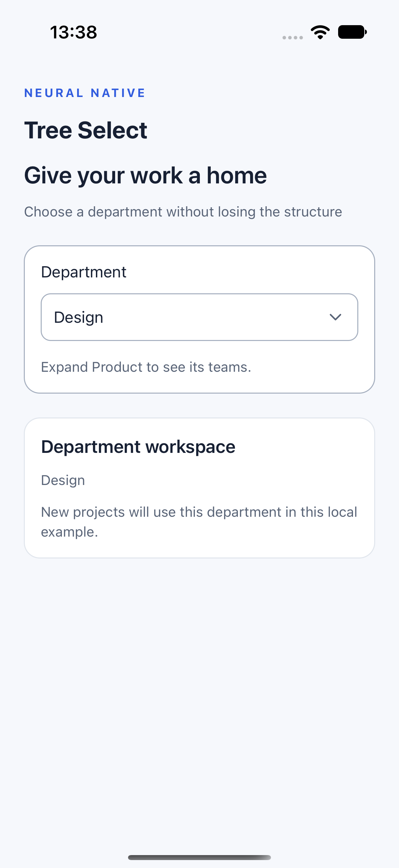
Task: Click the Tree Select heading
Action: click(86, 130)
